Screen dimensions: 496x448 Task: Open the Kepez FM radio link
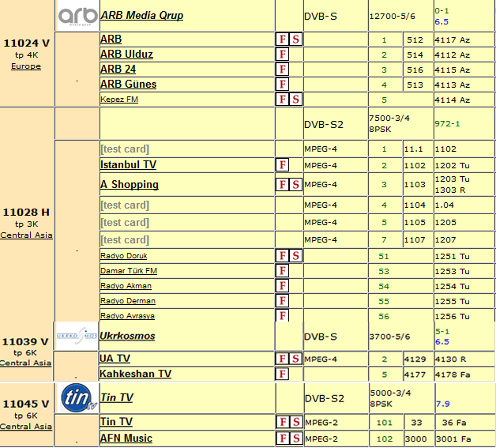(119, 100)
